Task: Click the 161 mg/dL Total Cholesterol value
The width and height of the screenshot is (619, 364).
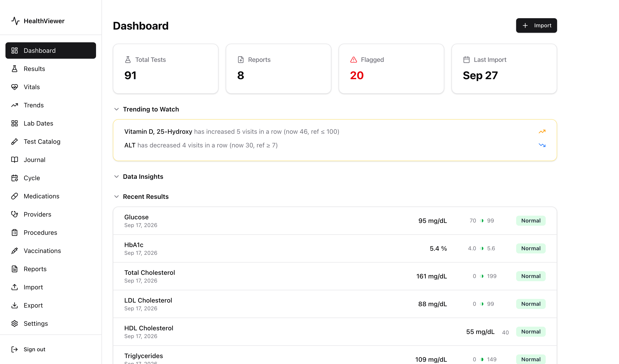Action: [431, 276]
